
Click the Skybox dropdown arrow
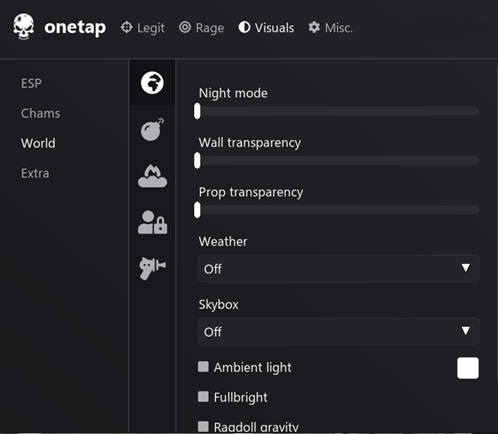(x=466, y=331)
